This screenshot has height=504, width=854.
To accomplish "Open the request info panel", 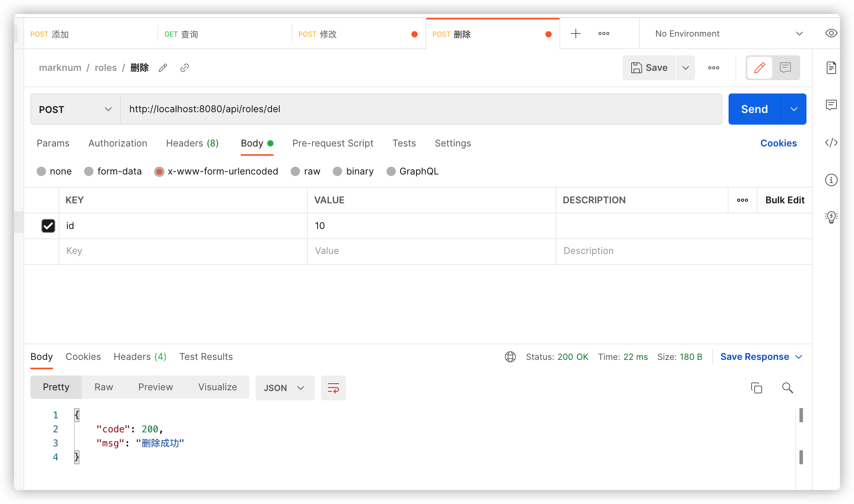I will click(x=831, y=180).
